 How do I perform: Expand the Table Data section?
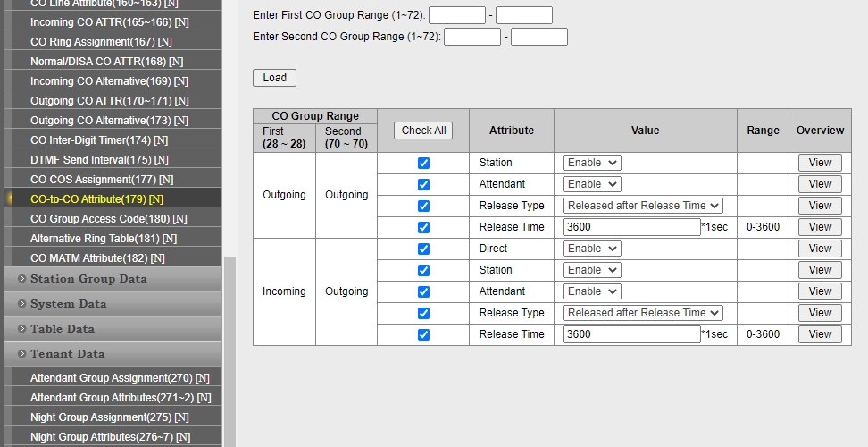click(x=62, y=329)
